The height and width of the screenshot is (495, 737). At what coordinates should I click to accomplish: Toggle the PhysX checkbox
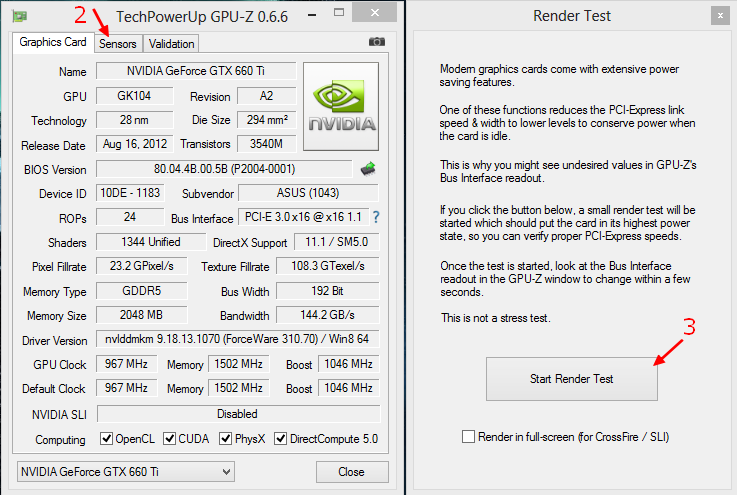[226, 439]
